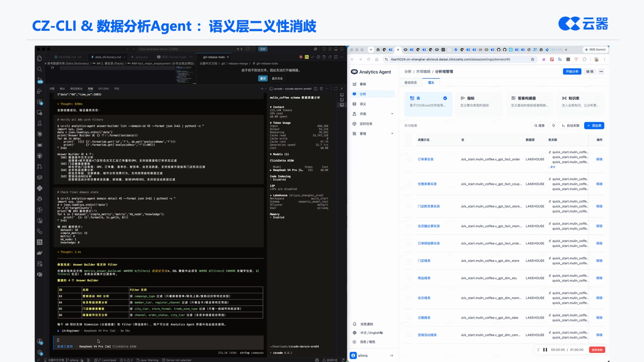Click the 添加表 button
644x362 pixels.
point(594,125)
